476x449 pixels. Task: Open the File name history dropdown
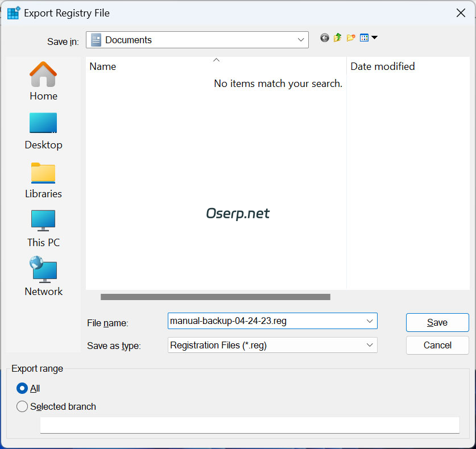coord(370,321)
